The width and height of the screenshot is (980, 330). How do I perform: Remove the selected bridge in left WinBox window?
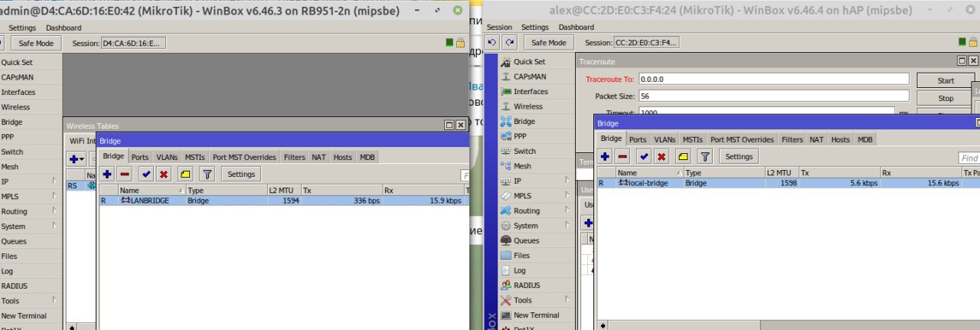[x=125, y=175]
